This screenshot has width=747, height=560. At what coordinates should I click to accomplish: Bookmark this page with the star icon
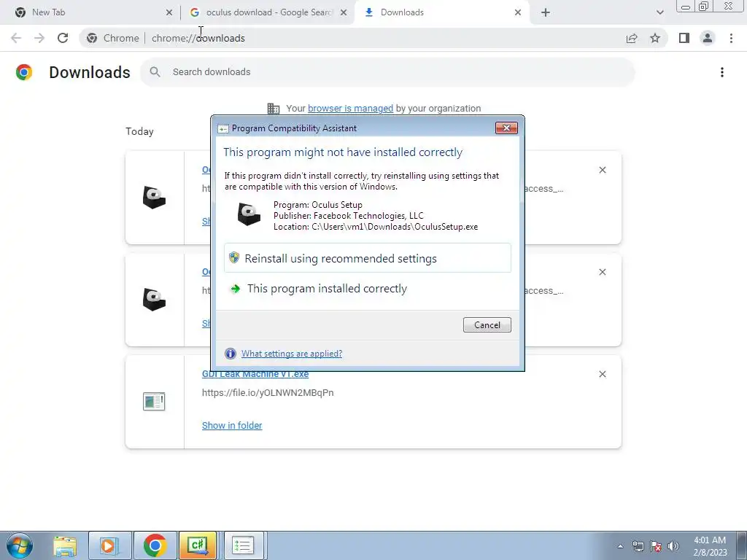coord(655,38)
